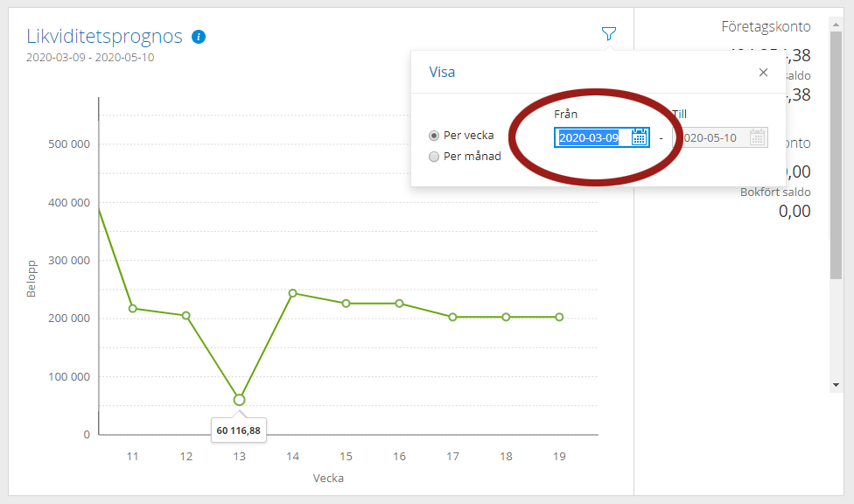Open the Till date calendar picker
Viewport: 854px width, 504px height.
coord(757,137)
